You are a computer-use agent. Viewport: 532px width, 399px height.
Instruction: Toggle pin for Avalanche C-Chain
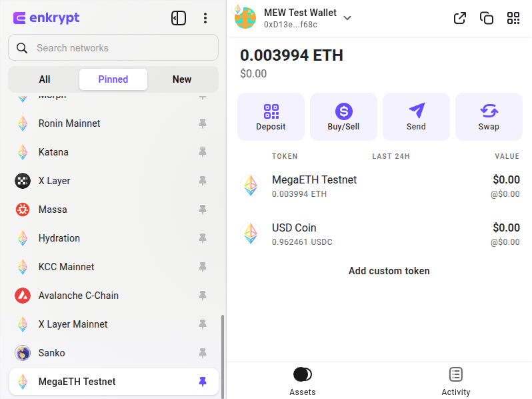click(203, 296)
